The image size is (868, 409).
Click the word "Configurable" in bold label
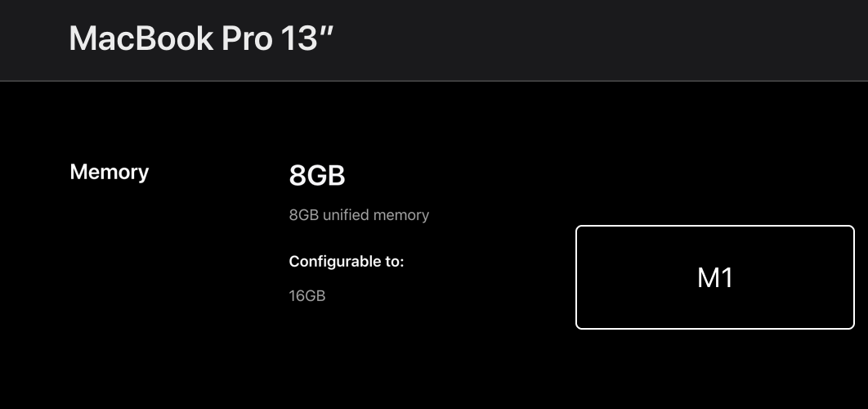(x=330, y=261)
